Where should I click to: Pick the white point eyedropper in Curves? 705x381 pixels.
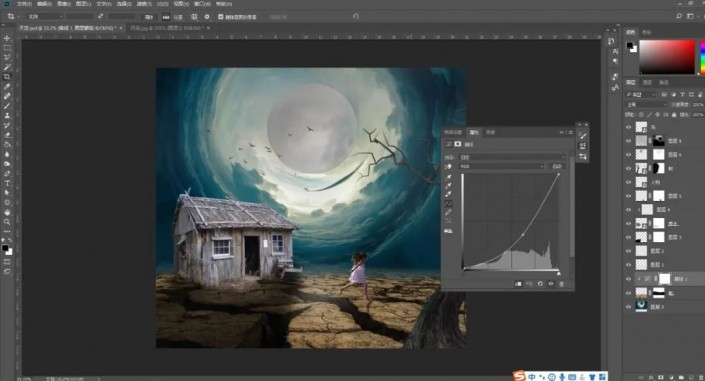click(448, 194)
